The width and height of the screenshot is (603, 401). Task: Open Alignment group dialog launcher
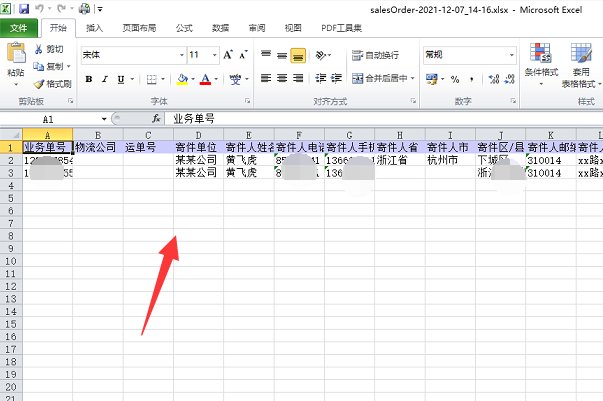413,101
